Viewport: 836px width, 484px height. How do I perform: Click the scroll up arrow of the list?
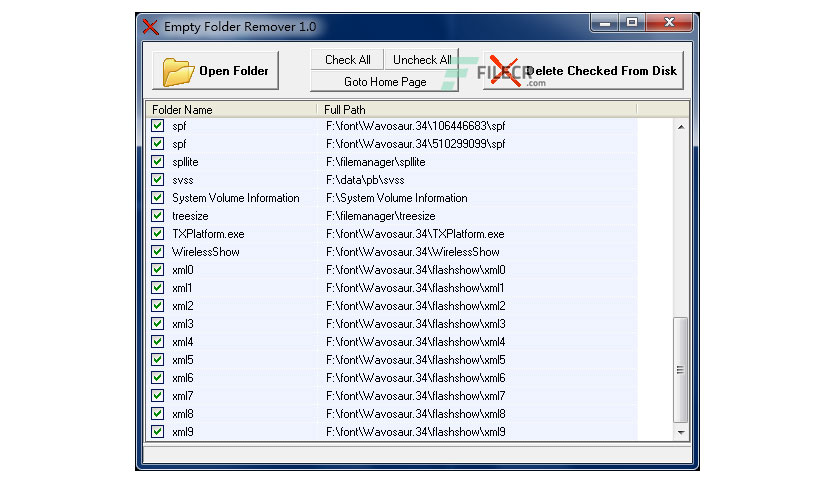681,127
